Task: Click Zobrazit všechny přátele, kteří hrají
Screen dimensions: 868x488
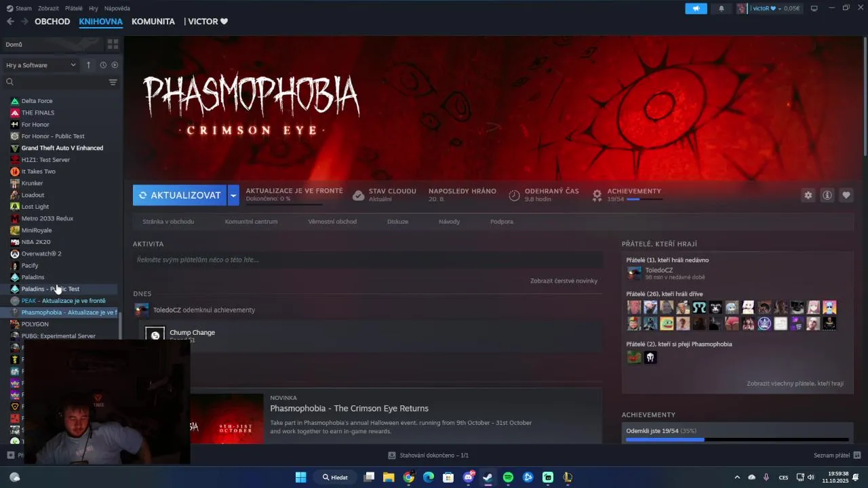Action: 795,384
